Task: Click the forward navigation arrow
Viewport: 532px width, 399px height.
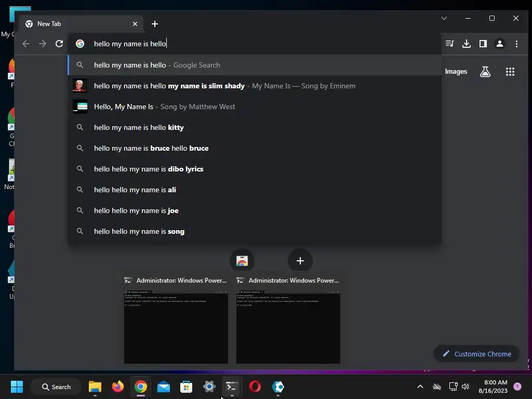Action: click(43, 44)
